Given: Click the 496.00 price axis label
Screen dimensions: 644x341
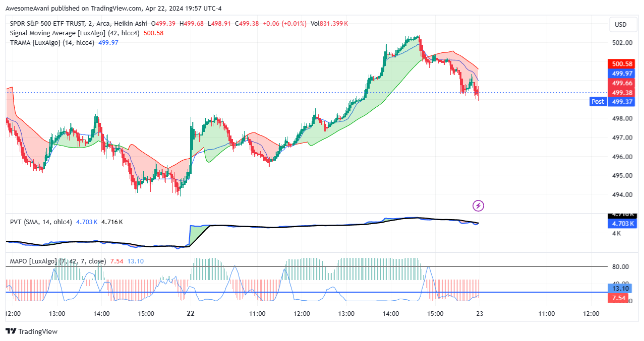Looking at the screenshot, I should tap(622, 157).
